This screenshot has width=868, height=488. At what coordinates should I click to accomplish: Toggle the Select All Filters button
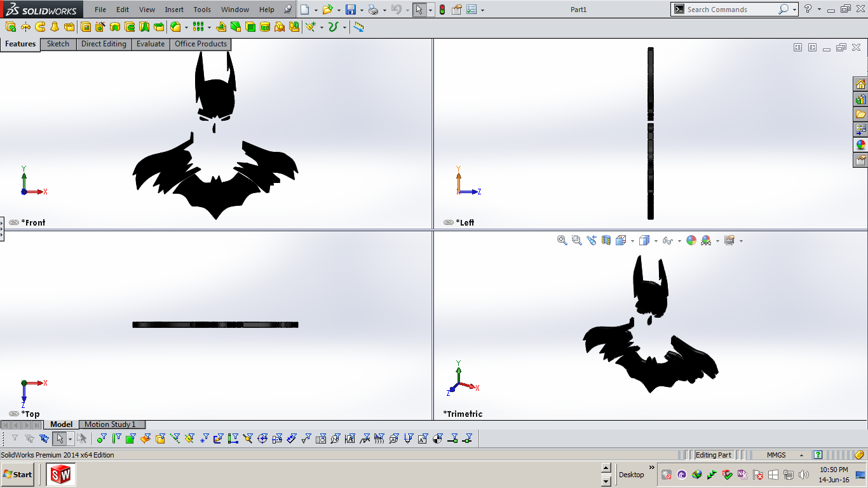click(x=44, y=438)
